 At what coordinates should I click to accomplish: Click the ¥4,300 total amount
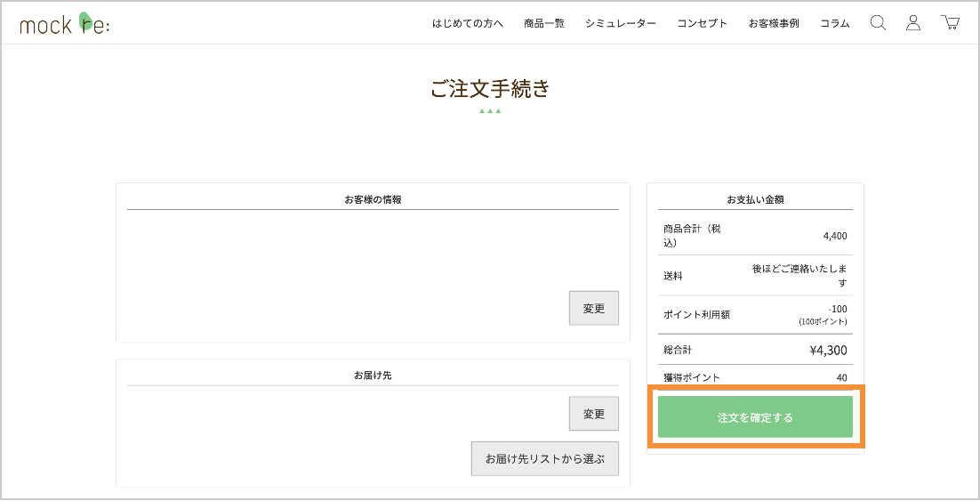click(x=828, y=351)
